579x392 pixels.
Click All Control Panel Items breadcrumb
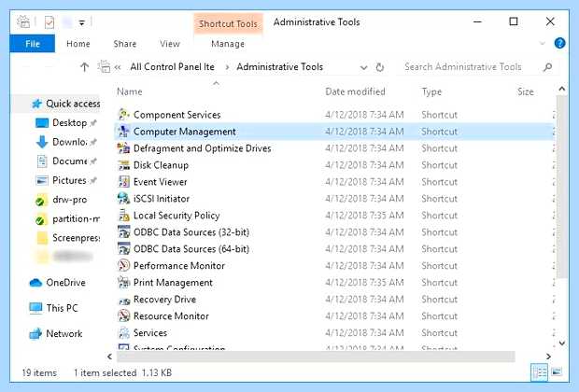(x=173, y=67)
